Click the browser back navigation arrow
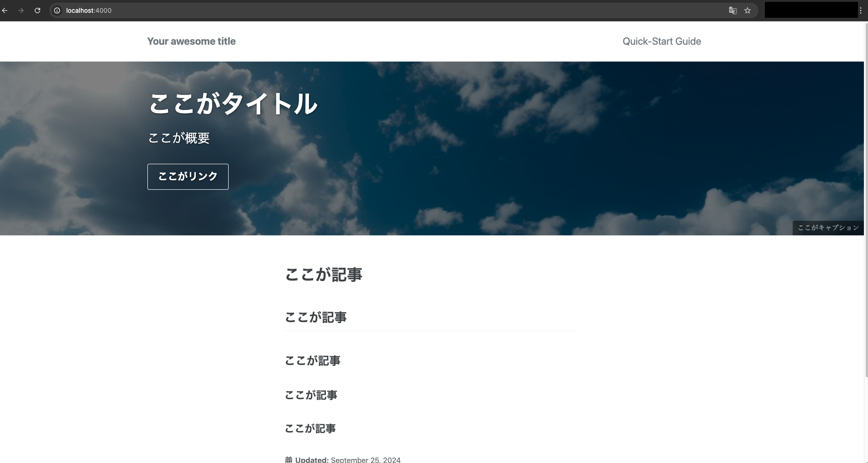Screen dimensions: 868x463 tap(5, 10)
